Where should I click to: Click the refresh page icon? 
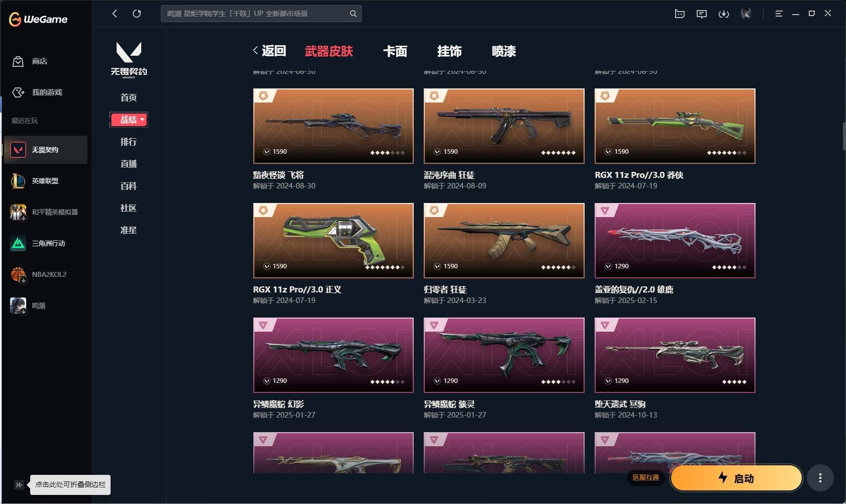[137, 14]
